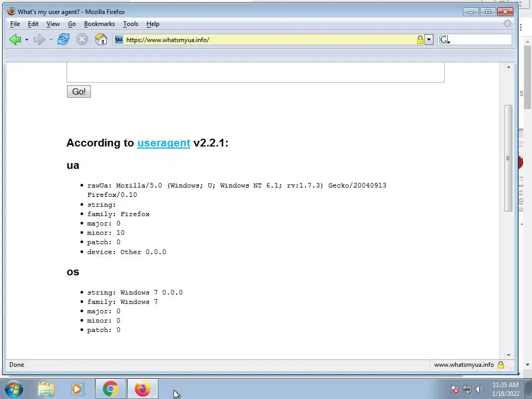The image size is (532, 399).
Task: Click the 'os' section heading
Action: pyautogui.click(x=73, y=272)
